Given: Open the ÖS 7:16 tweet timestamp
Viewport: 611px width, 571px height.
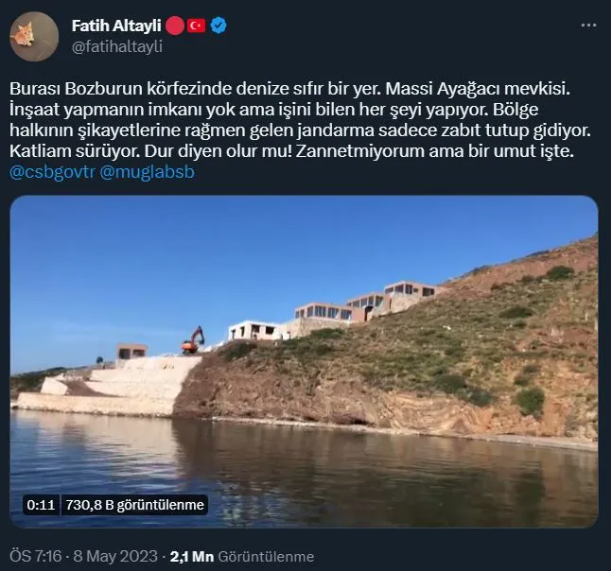Looking at the screenshot, I should pos(35,556).
